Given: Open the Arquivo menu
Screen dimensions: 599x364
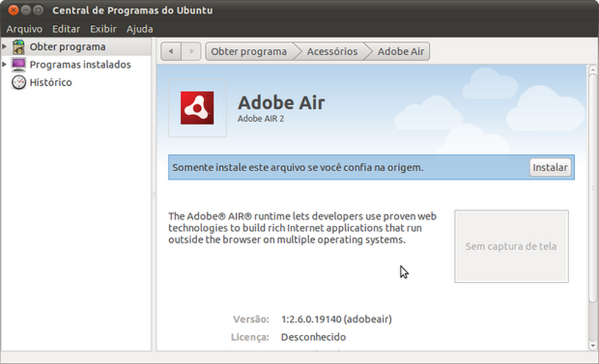Looking at the screenshot, I should point(24,29).
